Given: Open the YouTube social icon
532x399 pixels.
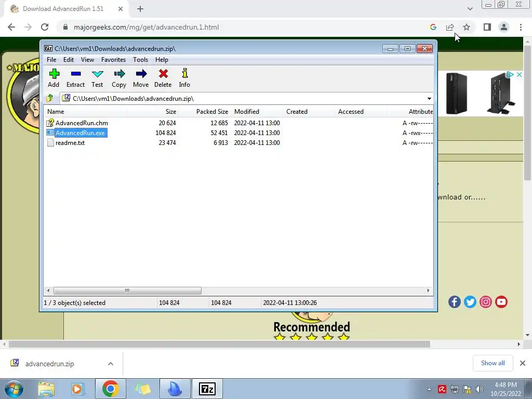Looking at the screenshot, I should [501, 302].
